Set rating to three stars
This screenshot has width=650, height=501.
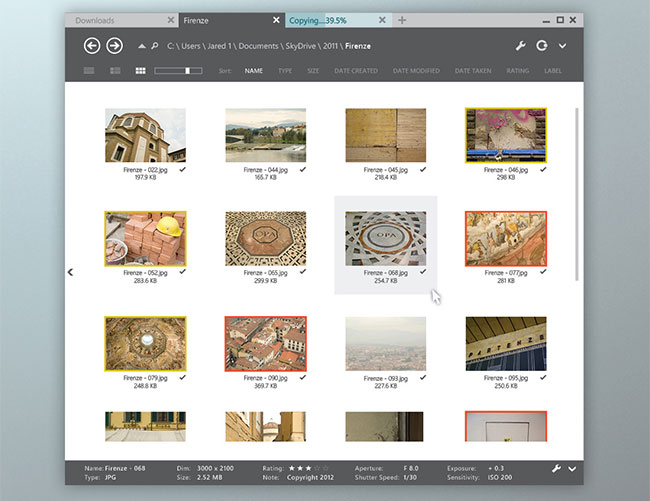click(308, 468)
